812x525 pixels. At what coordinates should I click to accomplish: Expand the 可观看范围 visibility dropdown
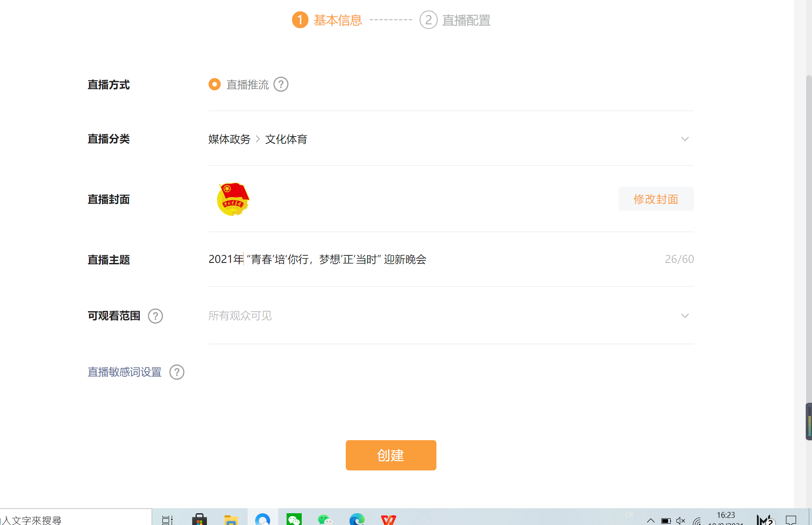click(x=684, y=316)
